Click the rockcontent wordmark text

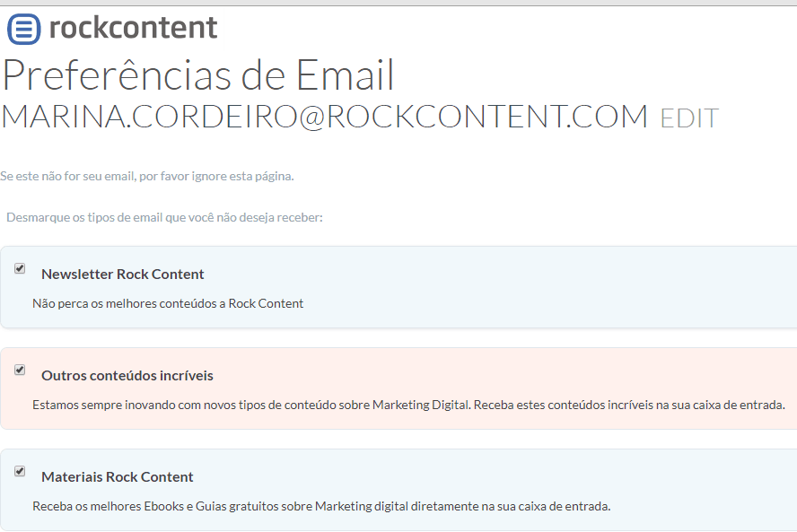[133, 28]
